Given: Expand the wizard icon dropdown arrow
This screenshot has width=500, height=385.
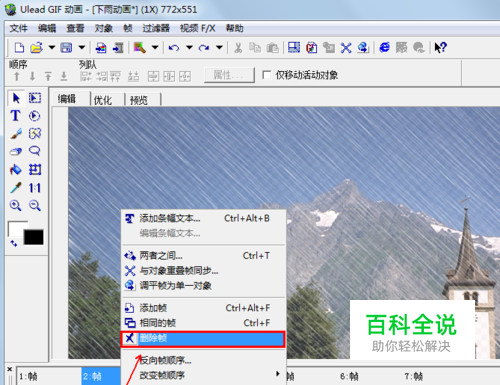Looking at the screenshot, I should (155, 48).
